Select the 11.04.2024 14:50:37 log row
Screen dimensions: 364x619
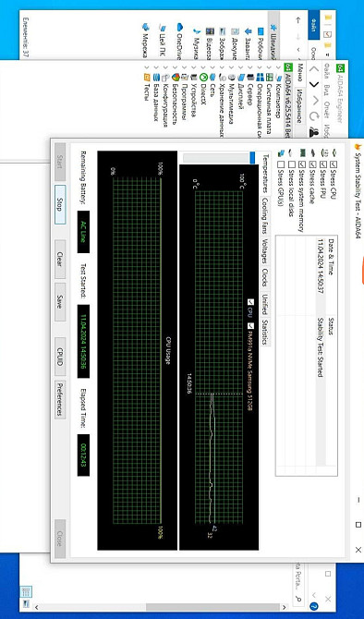321,351
